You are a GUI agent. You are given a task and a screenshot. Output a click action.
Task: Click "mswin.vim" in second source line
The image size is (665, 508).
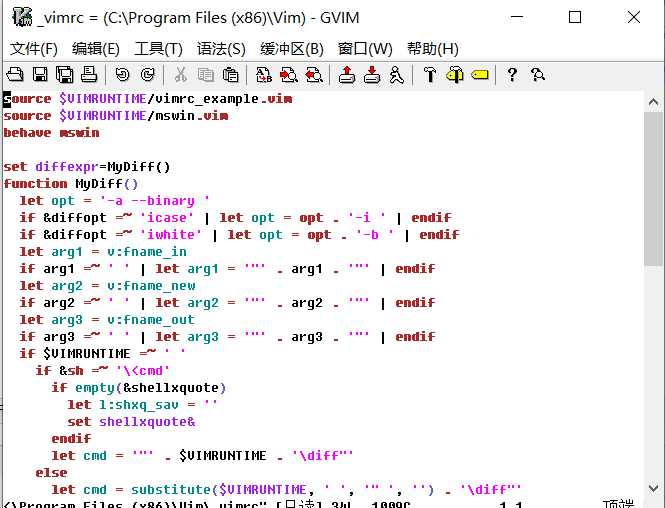click(192, 116)
